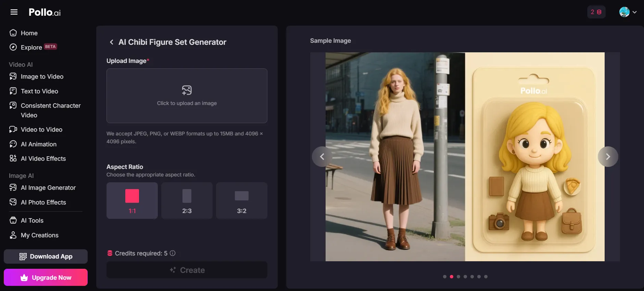644x291 pixels.
Task: Expand the profile avatar dropdown
Action: [628, 12]
